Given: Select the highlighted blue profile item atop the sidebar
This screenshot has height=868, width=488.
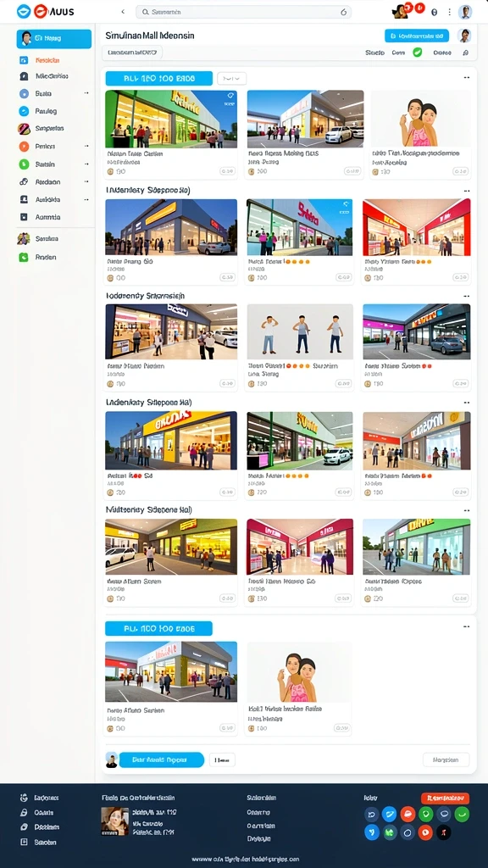Looking at the screenshot, I should pyautogui.click(x=54, y=39).
